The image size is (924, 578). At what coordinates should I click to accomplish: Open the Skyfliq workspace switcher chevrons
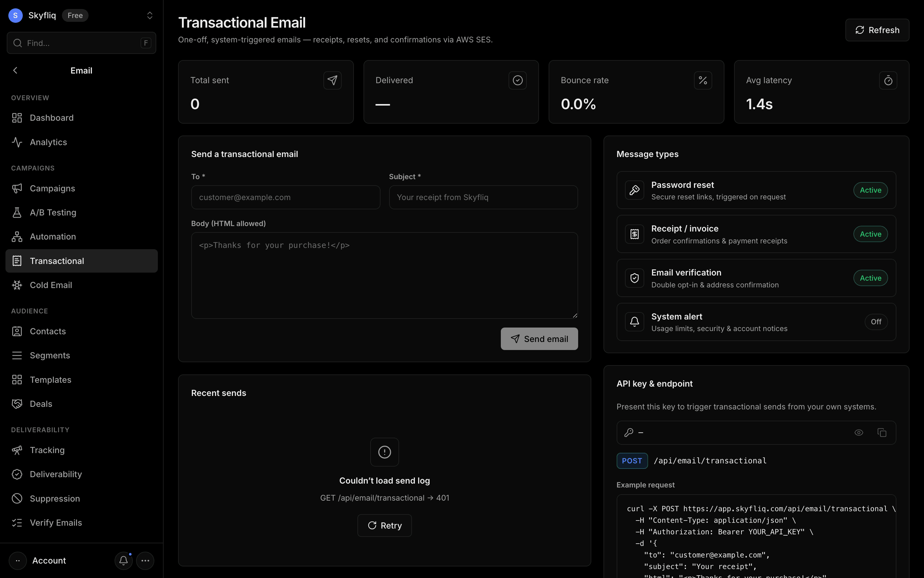click(150, 15)
